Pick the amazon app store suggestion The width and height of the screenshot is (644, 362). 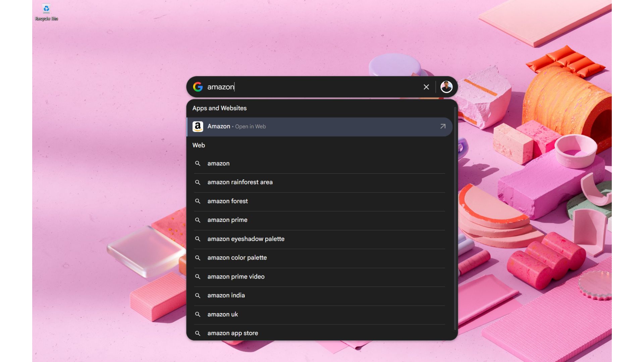point(232,333)
